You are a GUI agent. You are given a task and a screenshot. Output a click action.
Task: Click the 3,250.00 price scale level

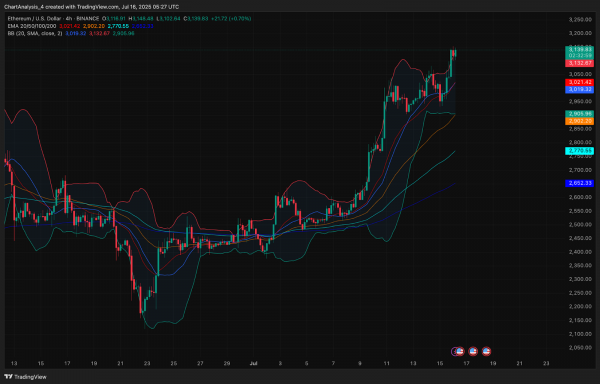(580, 20)
